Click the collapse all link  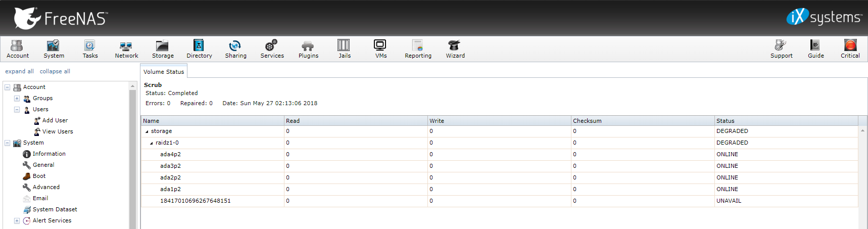pyautogui.click(x=55, y=71)
